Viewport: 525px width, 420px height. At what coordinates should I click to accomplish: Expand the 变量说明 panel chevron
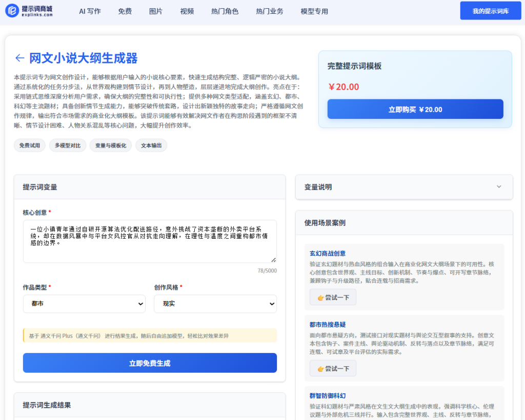coord(499,187)
